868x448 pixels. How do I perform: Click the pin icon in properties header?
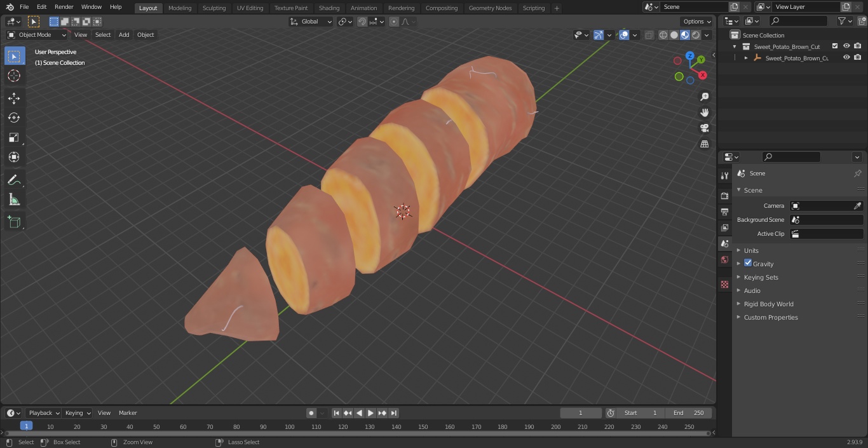pos(857,173)
